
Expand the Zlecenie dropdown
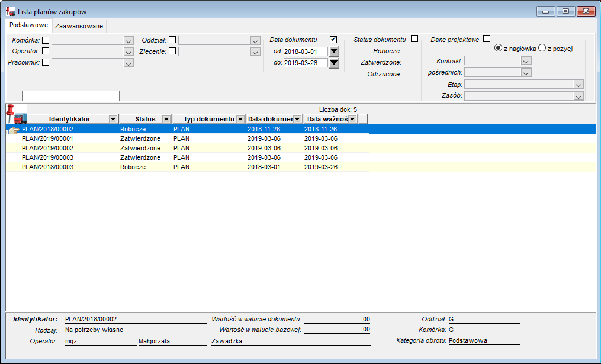coord(256,51)
